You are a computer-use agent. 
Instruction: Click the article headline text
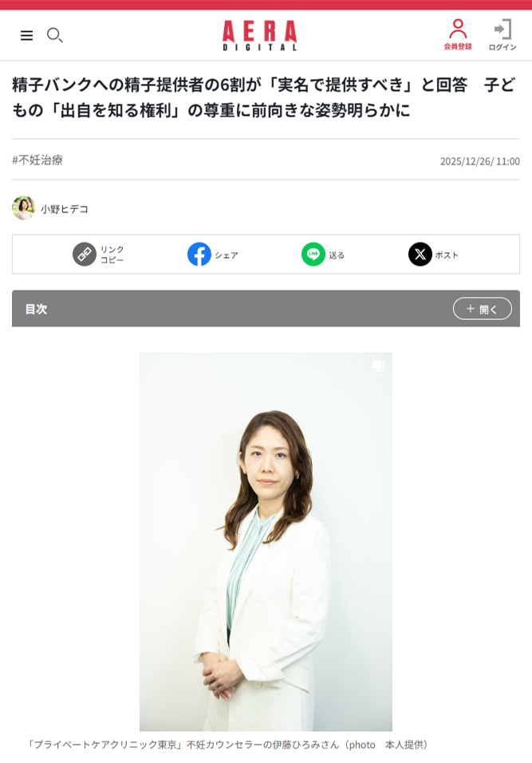(x=263, y=97)
